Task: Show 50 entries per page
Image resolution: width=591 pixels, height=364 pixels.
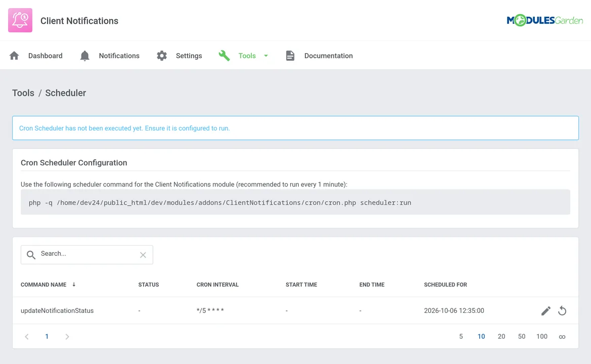Action: click(x=522, y=337)
